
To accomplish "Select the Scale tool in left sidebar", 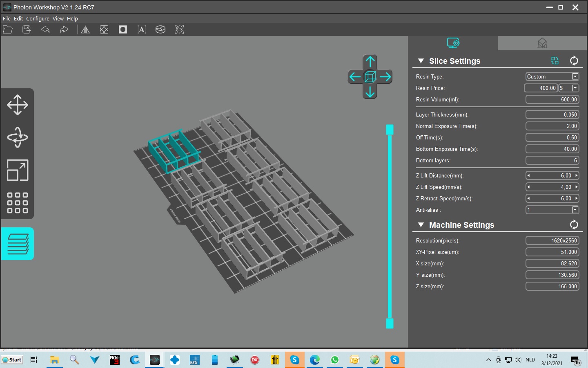I will [18, 170].
